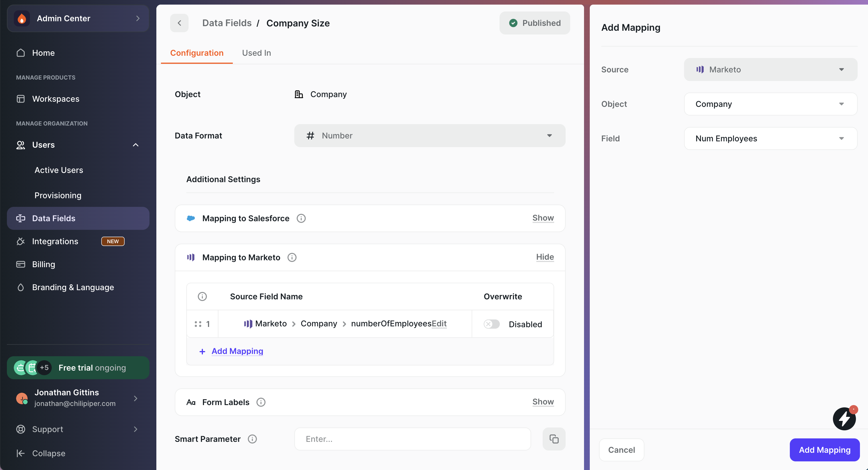
Task: Click the purple Add Mapping button
Action: coord(824,449)
